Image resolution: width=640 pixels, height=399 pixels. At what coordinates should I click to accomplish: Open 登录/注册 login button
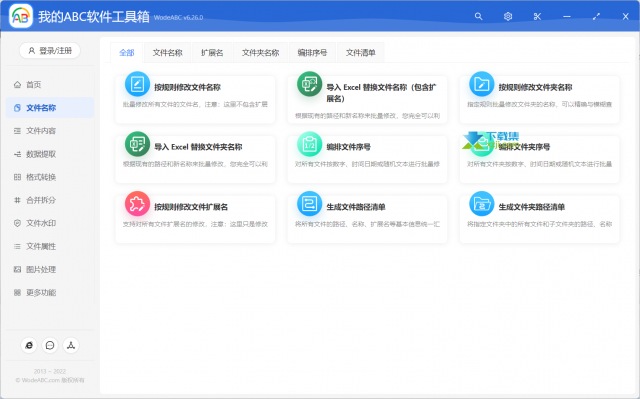(50, 51)
